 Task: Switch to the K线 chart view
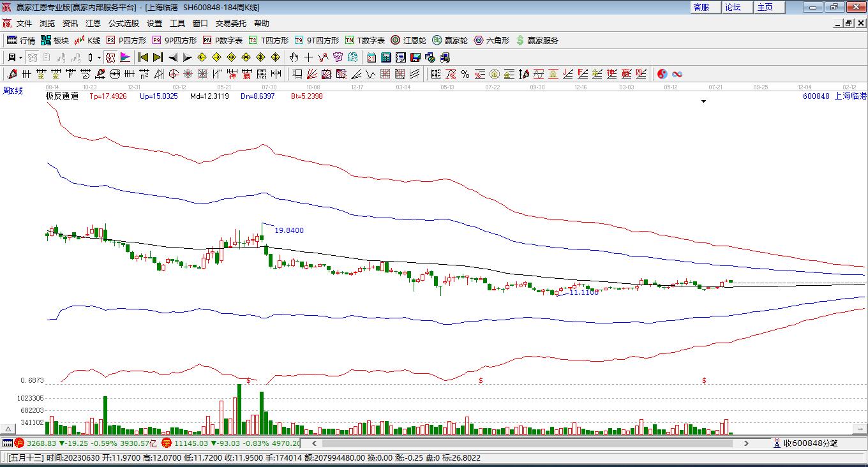pyautogui.click(x=87, y=40)
